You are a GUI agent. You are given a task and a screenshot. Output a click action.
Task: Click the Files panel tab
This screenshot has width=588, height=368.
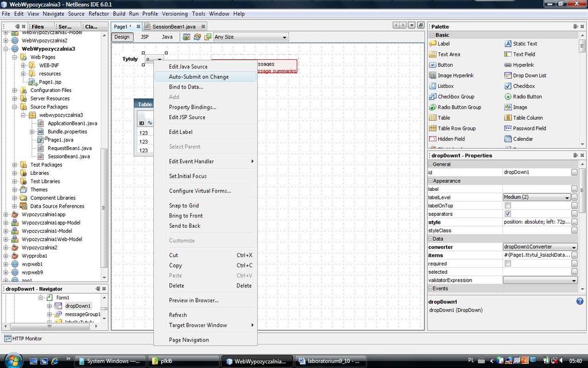coord(41,26)
